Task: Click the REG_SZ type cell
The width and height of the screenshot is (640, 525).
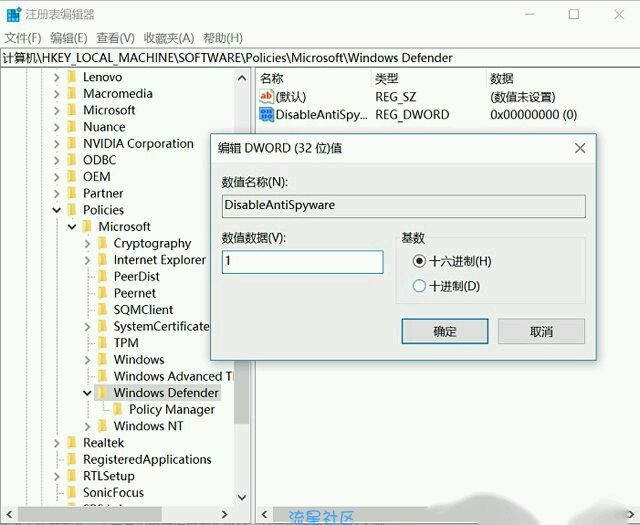Action: (396, 97)
